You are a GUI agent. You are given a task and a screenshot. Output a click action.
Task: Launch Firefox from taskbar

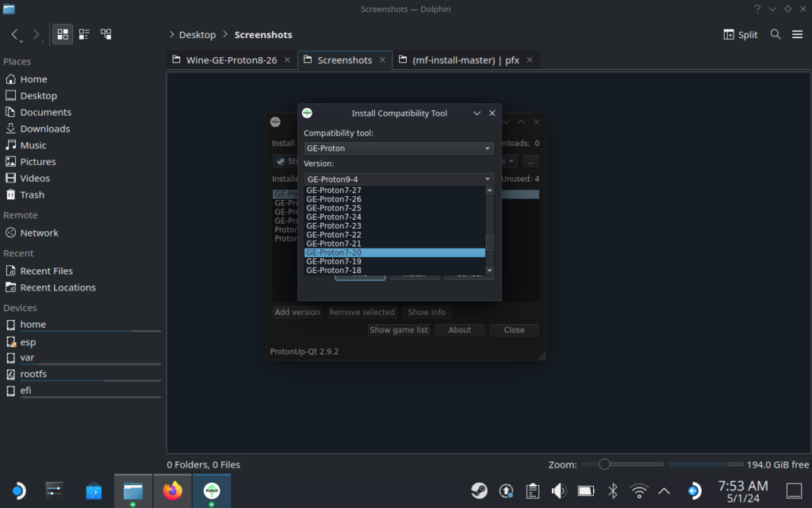click(x=172, y=491)
